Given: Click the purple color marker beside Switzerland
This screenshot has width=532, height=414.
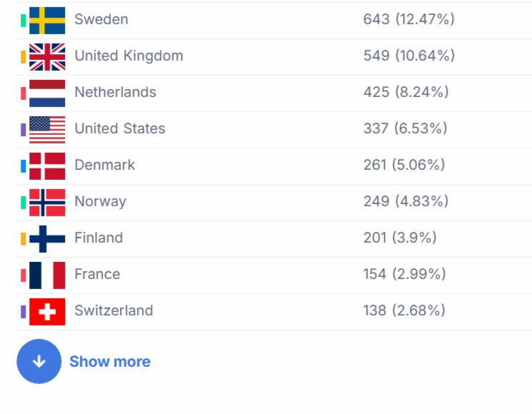Looking at the screenshot, I should 24,311.
